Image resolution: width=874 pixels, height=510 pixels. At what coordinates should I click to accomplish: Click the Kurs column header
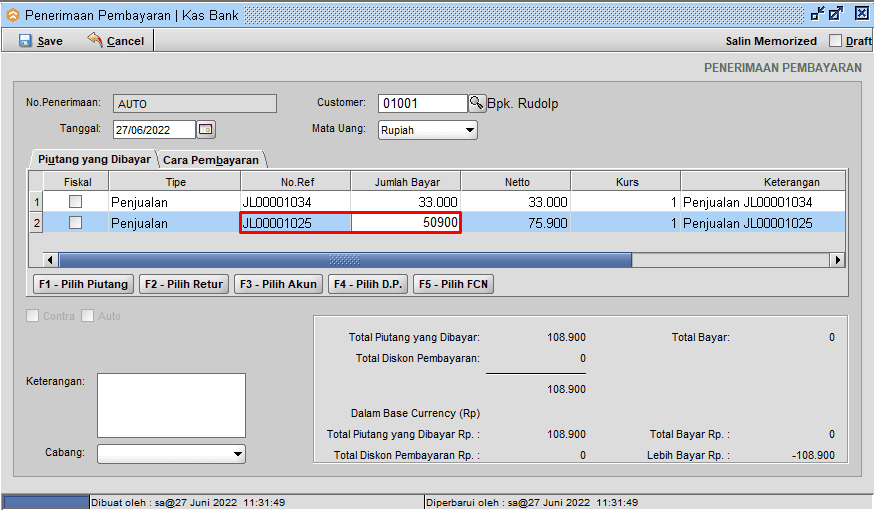(626, 182)
